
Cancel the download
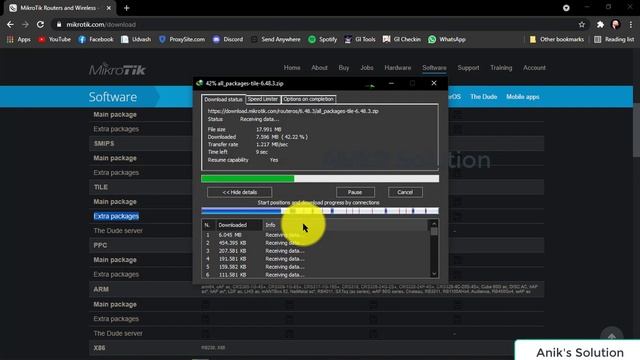405,192
